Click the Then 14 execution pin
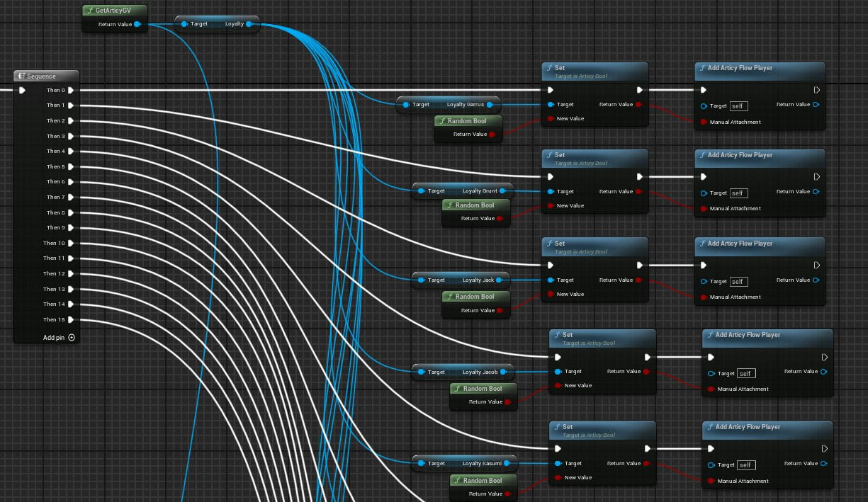This screenshot has width=868, height=502. [71, 304]
